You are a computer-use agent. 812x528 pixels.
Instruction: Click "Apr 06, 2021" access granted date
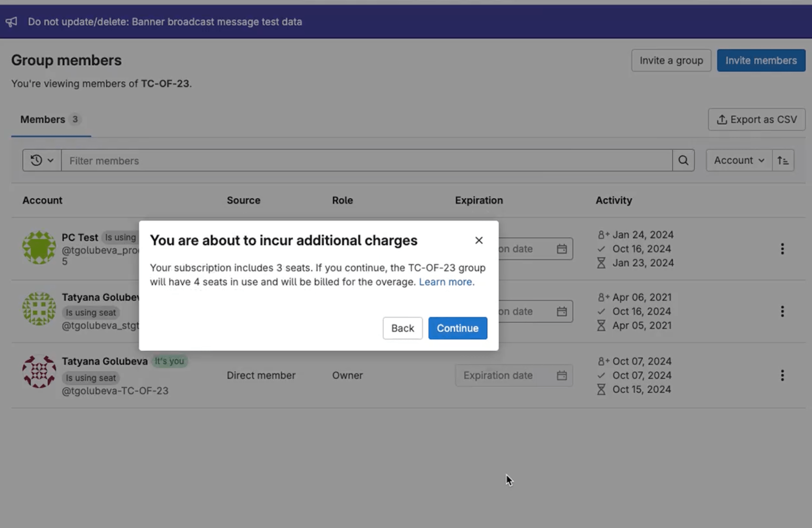642,297
